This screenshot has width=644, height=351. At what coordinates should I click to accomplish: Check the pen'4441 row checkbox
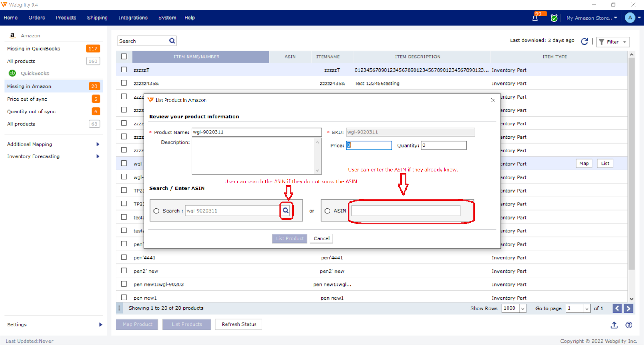pyautogui.click(x=124, y=257)
